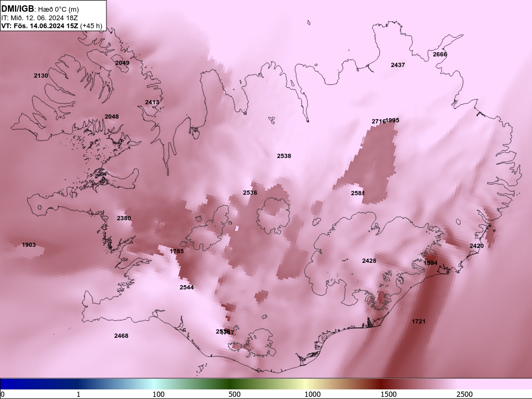
Task: Click the 2437 height value
Action: [x=397, y=65]
